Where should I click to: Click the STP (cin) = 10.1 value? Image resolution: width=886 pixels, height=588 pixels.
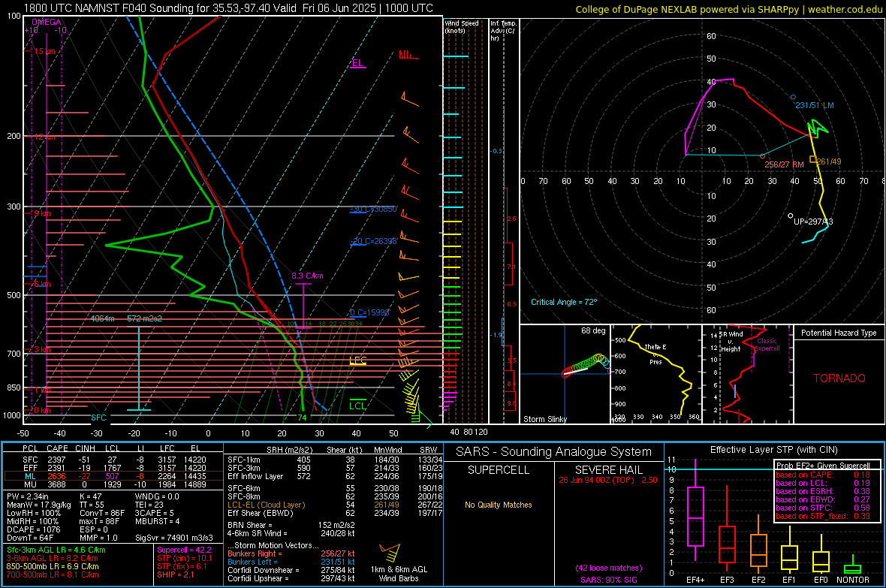tap(185, 558)
